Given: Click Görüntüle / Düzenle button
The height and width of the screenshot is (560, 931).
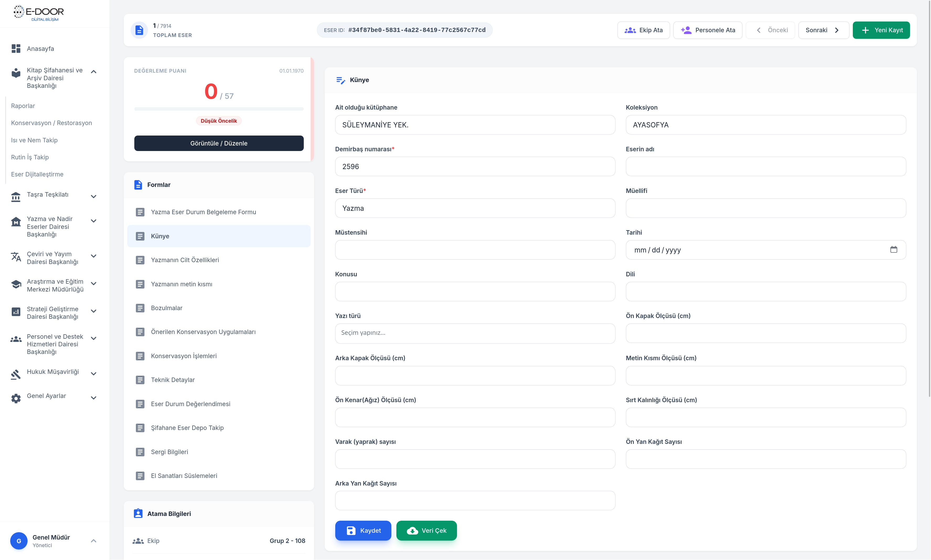Looking at the screenshot, I should (x=219, y=143).
